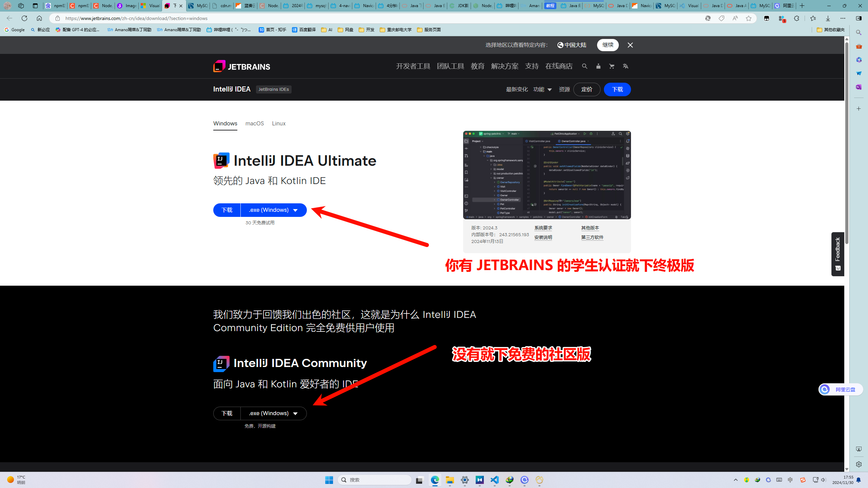
Task: Open the new tab plus button
Action: (x=802, y=6)
